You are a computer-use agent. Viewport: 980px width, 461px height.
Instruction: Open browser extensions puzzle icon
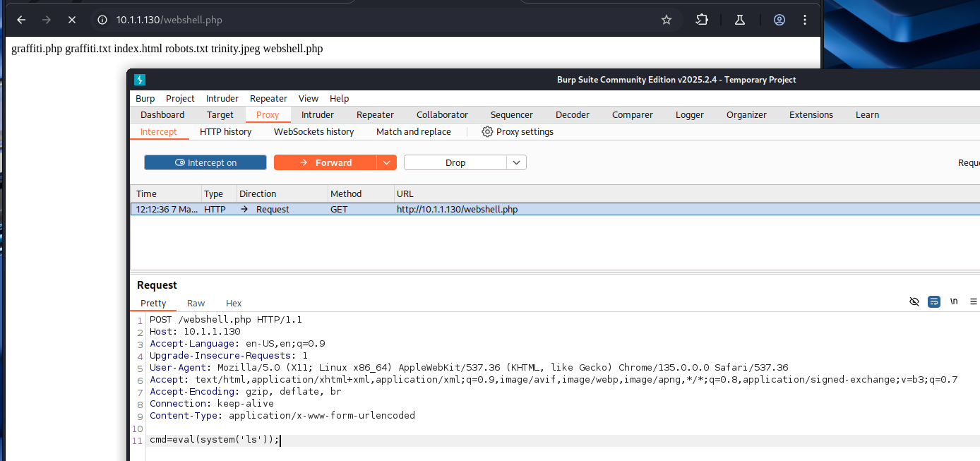(x=702, y=20)
